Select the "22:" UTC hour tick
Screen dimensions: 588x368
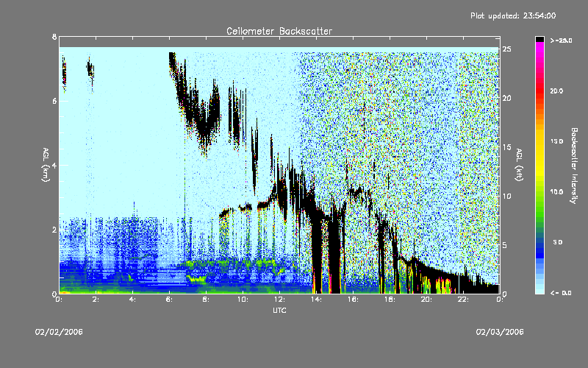click(x=463, y=300)
